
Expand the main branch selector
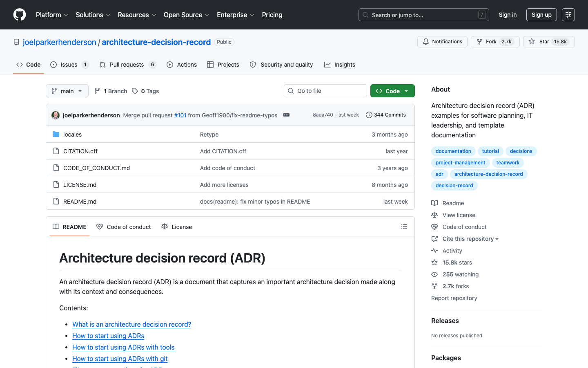(67, 91)
